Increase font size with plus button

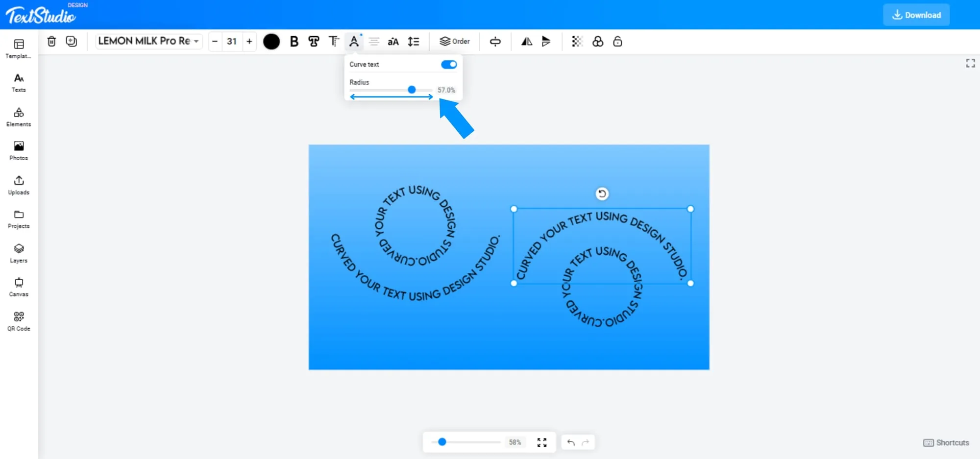[x=249, y=42]
